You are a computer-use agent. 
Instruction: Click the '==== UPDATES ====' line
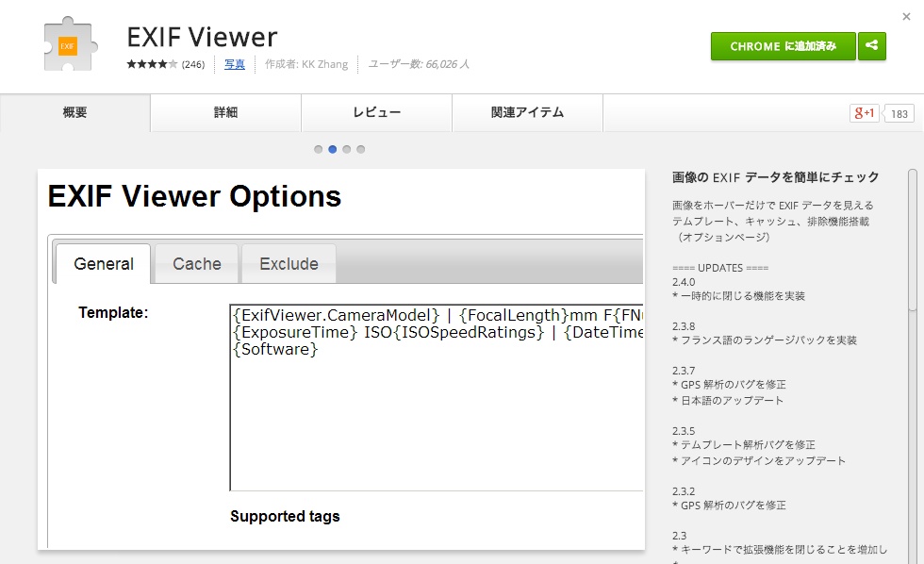pos(720,268)
